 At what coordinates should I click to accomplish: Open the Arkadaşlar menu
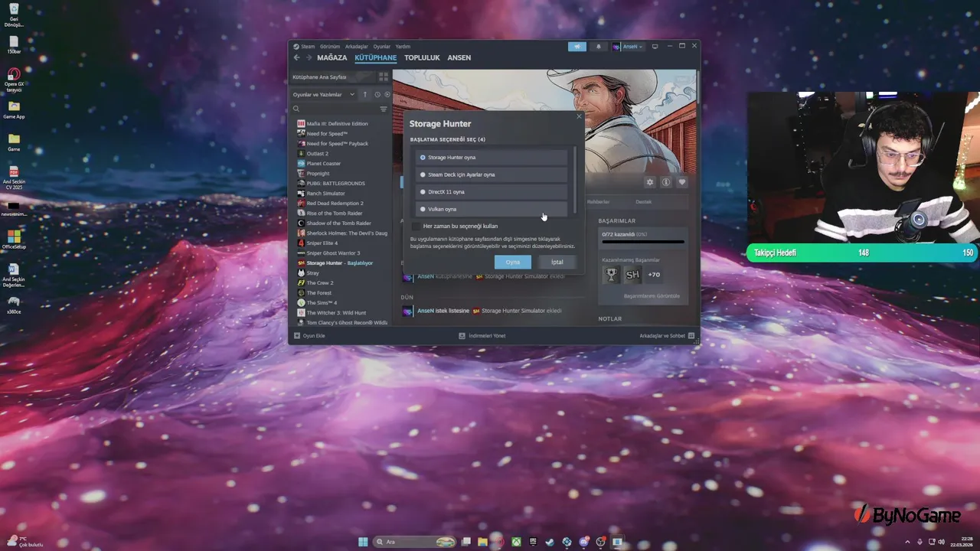click(356, 47)
